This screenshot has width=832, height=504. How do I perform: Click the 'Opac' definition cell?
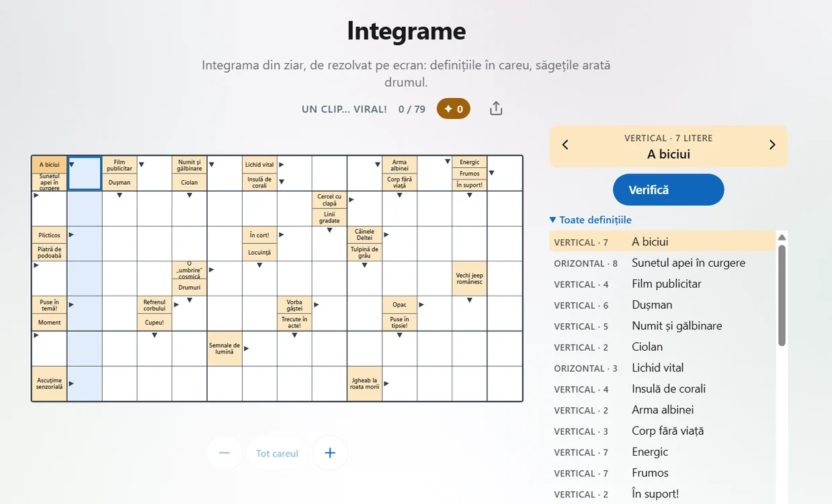[399, 305]
